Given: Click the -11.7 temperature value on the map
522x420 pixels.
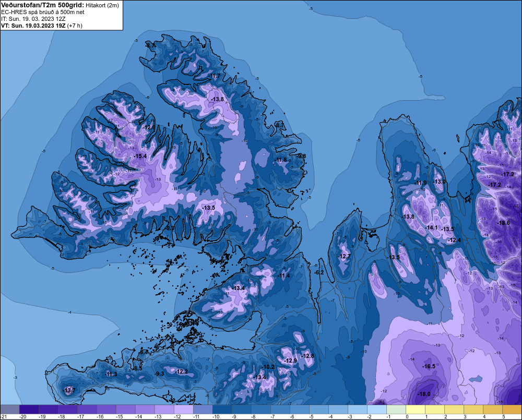Looking at the screenshot, I should (x=215, y=76).
